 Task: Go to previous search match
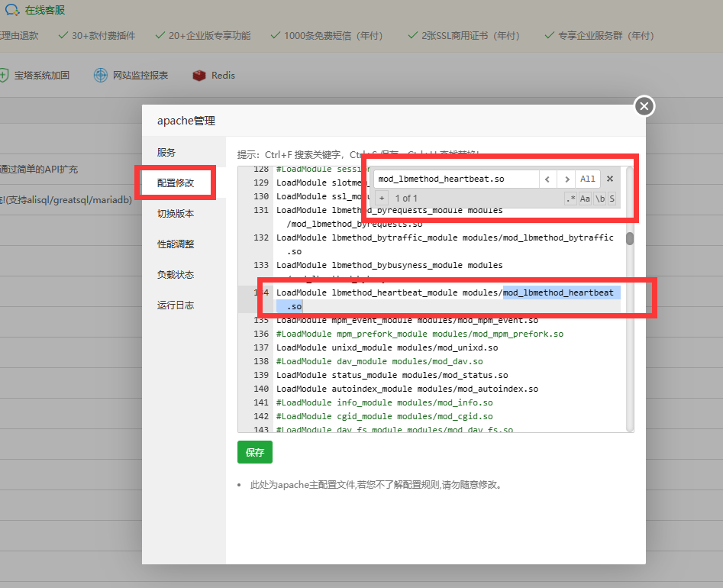tap(547, 179)
